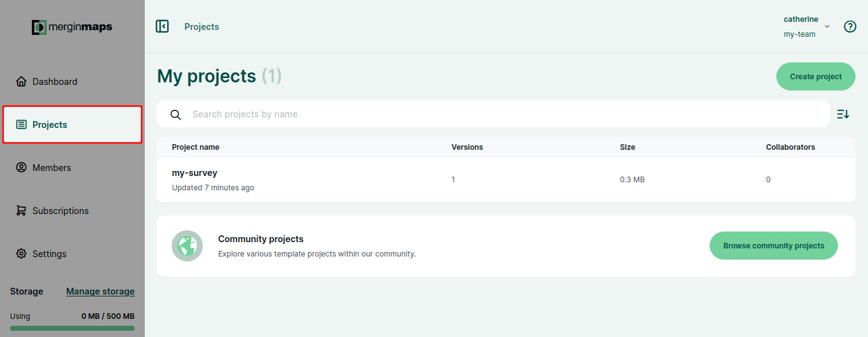
Task: Click the Members person icon
Action: (x=21, y=168)
